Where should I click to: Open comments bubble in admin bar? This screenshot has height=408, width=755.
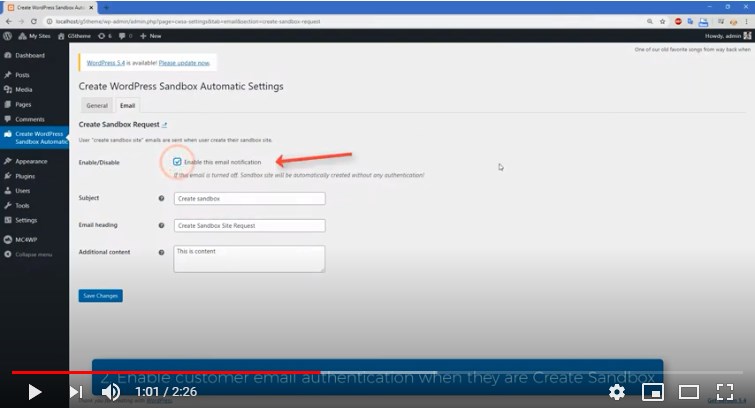coord(126,36)
